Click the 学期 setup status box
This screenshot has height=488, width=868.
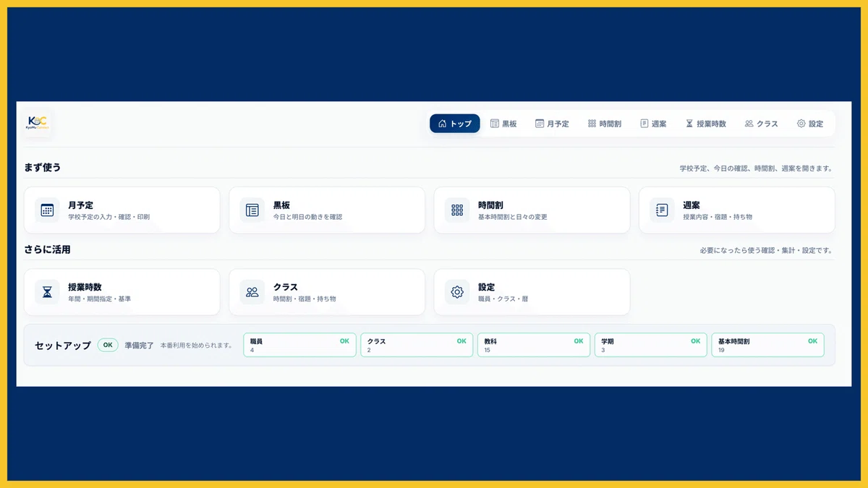pyautogui.click(x=651, y=345)
